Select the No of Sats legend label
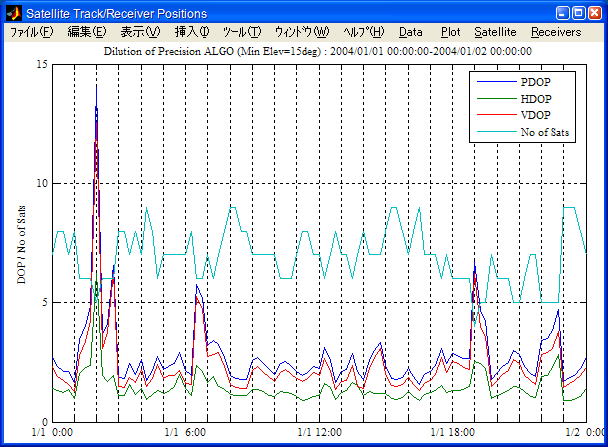 pyautogui.click(x=544, y=132)
